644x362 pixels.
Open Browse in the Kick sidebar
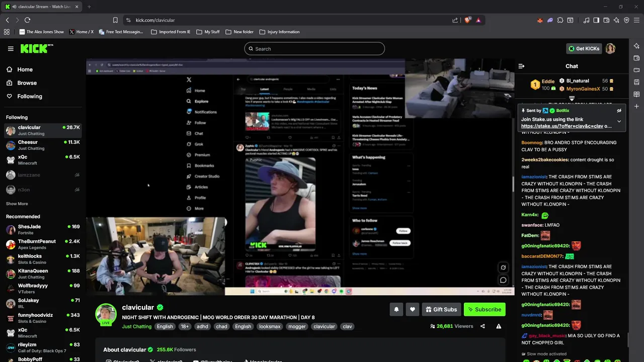pyautogui.click(x=22, y=83)
